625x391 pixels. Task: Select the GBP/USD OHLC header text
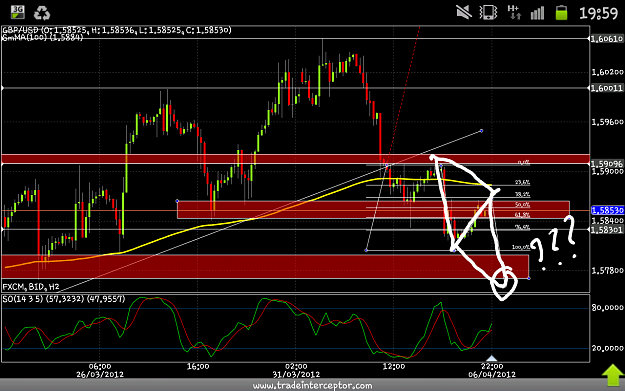117,30
